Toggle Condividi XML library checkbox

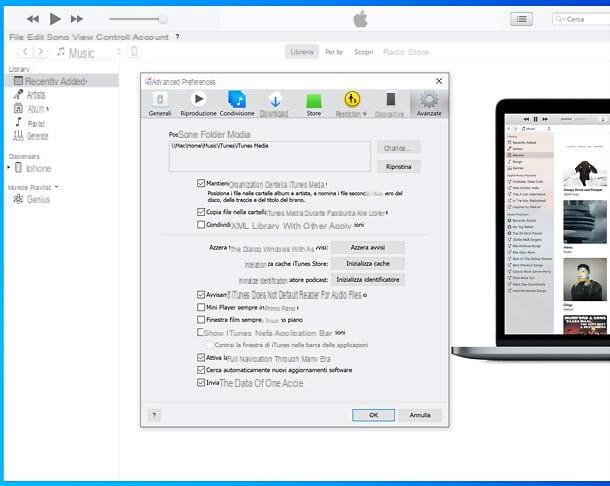coord(201,225)
